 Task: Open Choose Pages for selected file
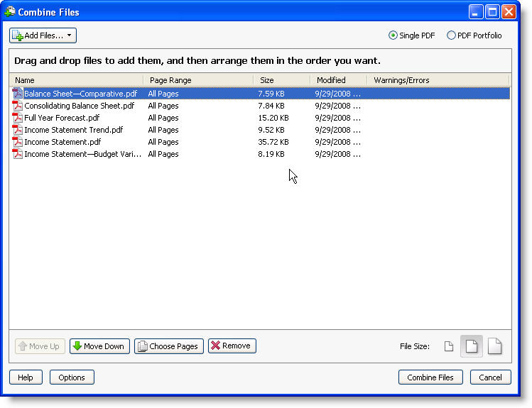168,346
